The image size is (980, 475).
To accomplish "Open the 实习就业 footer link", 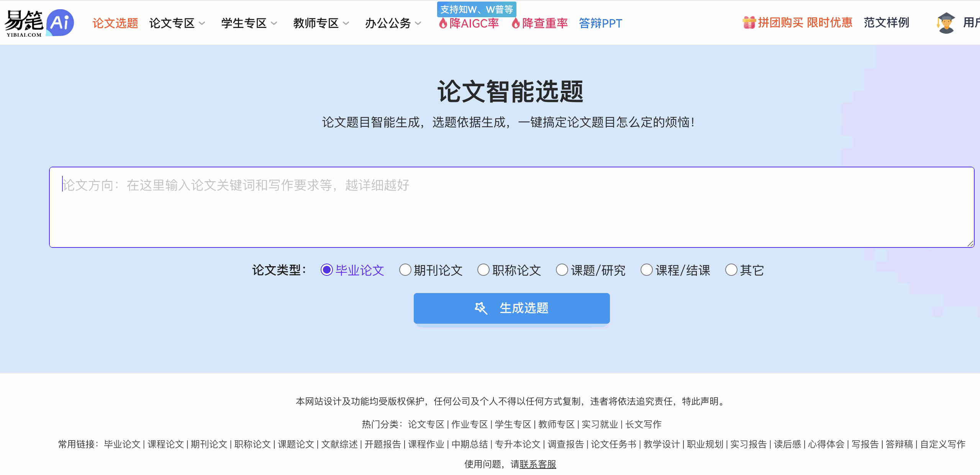I will pyautogui.click(x=600, y=424).
